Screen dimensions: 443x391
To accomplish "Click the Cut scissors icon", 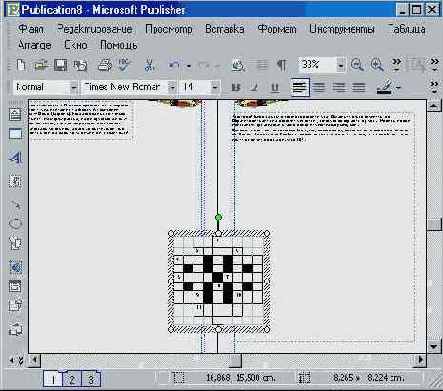I will tap(149, 65).
